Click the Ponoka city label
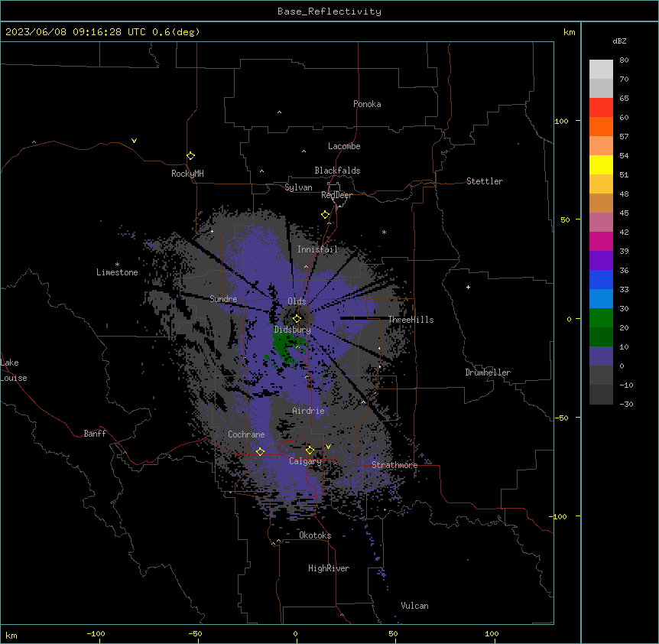Screen dimensions: 659x644 coord(367,104)
